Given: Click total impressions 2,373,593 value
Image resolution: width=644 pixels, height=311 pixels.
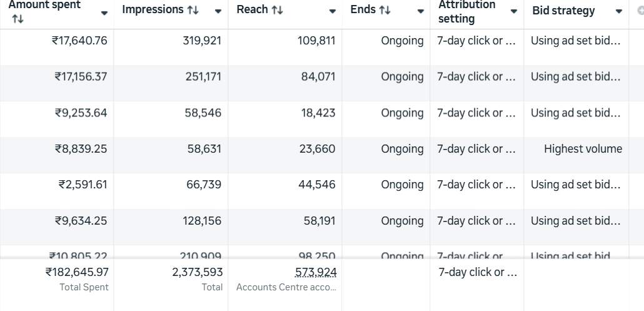Looking at the screenshot, I should click(198, 272).
